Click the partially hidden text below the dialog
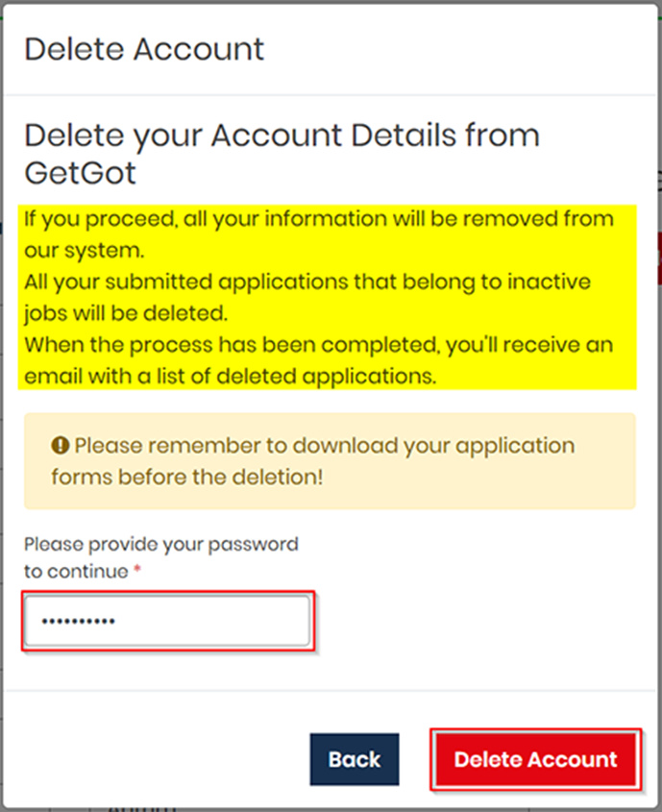The image size is (662, 812). tap(142, 808)
